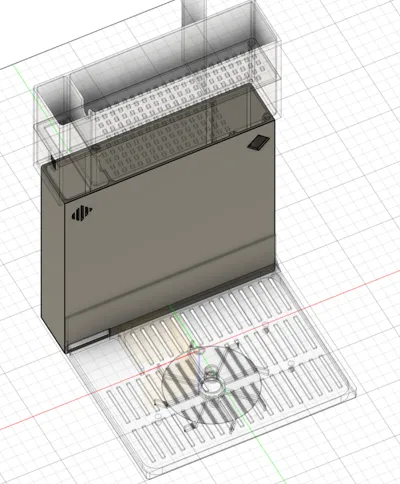
Task: Click the diamond-shaped vent on the box
Action: point(82,213)
